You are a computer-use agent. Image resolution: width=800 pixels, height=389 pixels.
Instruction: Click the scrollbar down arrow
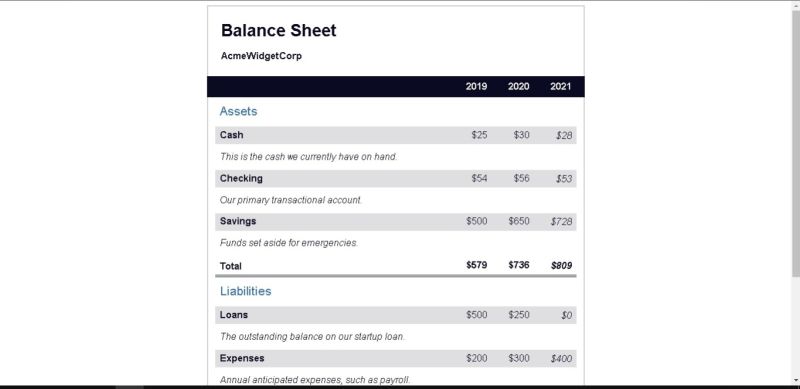tap(796, 380)
